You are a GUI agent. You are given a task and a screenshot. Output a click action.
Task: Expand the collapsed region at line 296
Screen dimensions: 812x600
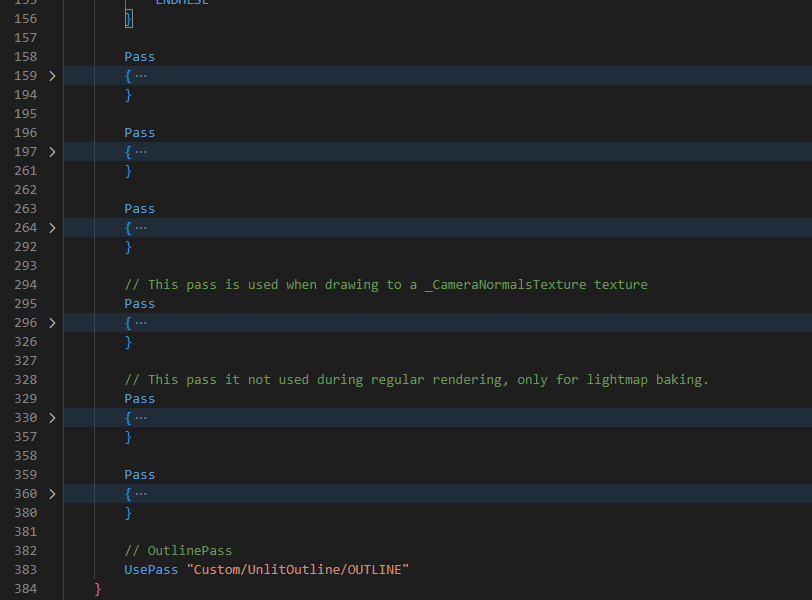click(x=52, y=323)
